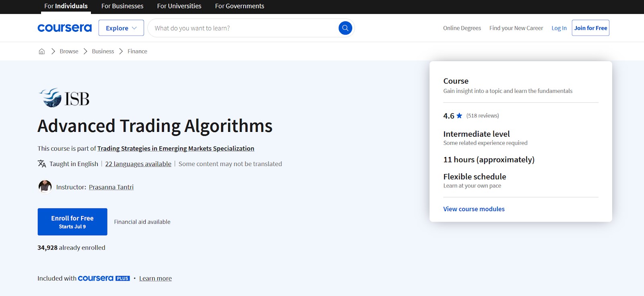Open instructor Prasanna Tantri profile link
This screenshot has height=296, width=644.
111,187
